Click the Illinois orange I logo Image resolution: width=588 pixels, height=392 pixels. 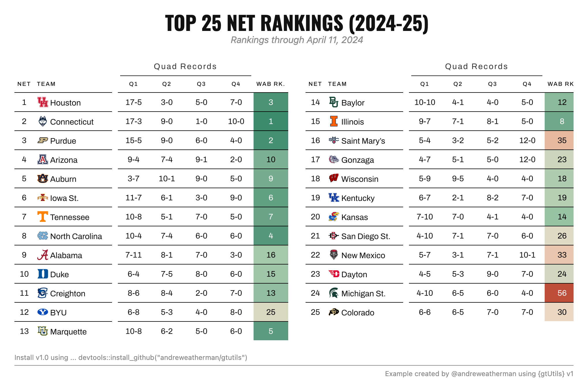coord(334,121)
